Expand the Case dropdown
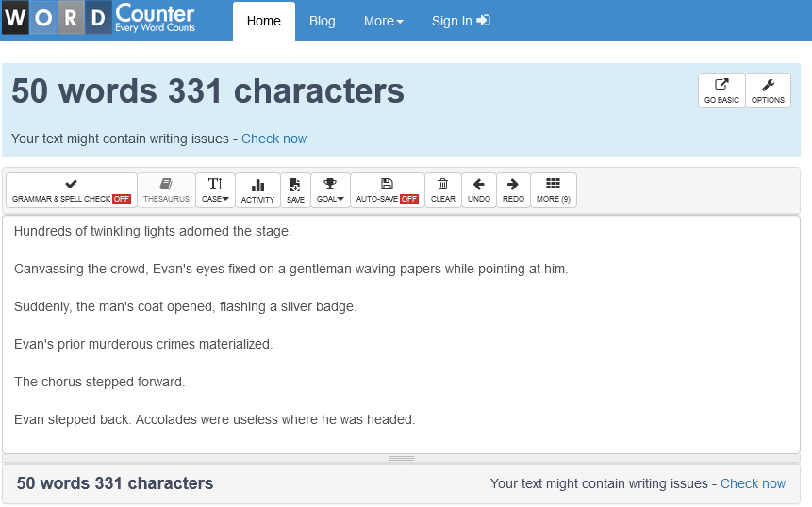This screenshot has height=507, width=812. [x=215, y=190]
